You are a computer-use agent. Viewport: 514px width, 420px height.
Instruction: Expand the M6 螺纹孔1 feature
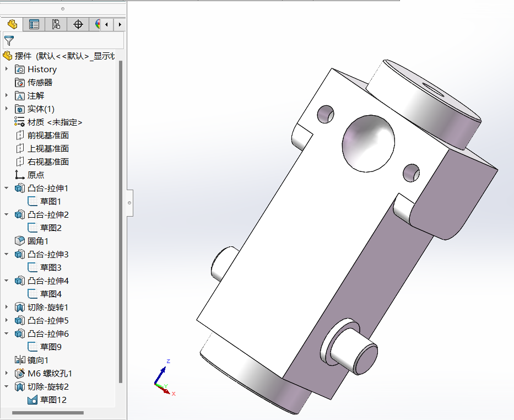click(x=7, y=373)
